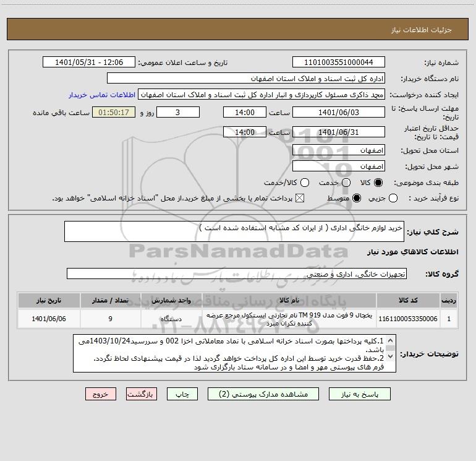
Task: Click the response deadline date 1401/06/03
Action: [x=339, y=112]
